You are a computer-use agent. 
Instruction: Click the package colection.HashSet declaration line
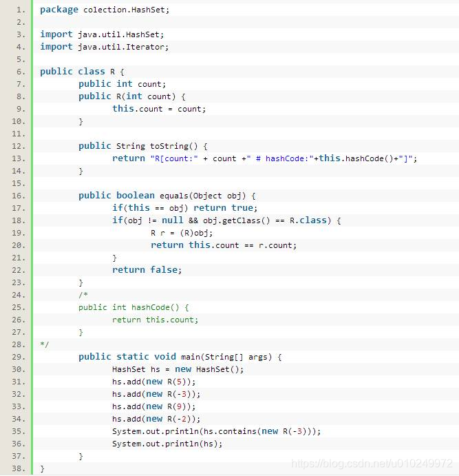click(x=105, y=10)
